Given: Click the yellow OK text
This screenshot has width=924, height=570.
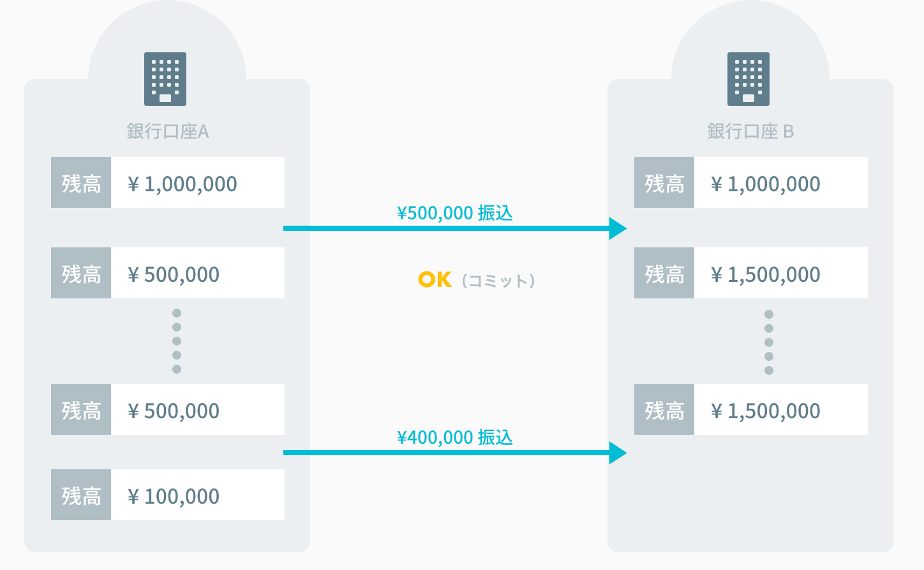Looking at the screenshot, I should click(435, 279).
